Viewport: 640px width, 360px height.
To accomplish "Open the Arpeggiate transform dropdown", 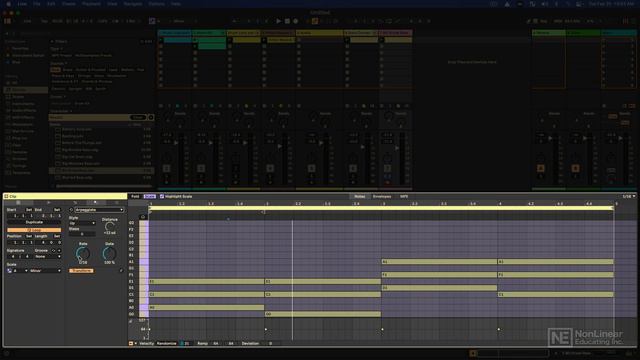I will pyautogui.click(x=99, y=210).
